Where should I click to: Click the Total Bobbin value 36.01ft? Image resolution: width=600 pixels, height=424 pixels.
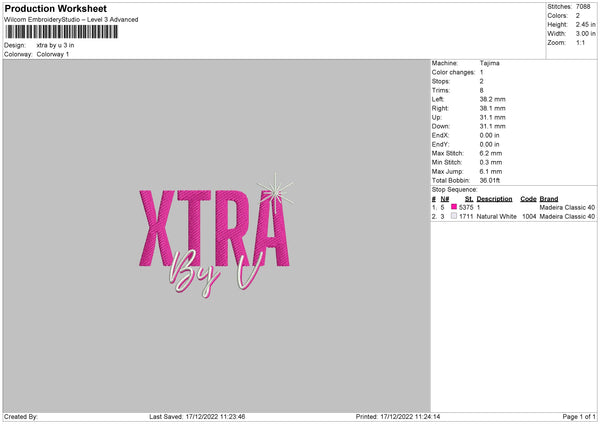click(x=490, y=180)
